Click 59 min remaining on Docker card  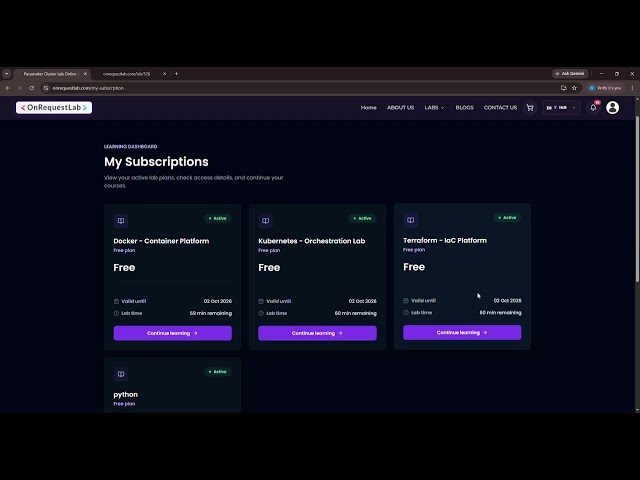point(211,313)
